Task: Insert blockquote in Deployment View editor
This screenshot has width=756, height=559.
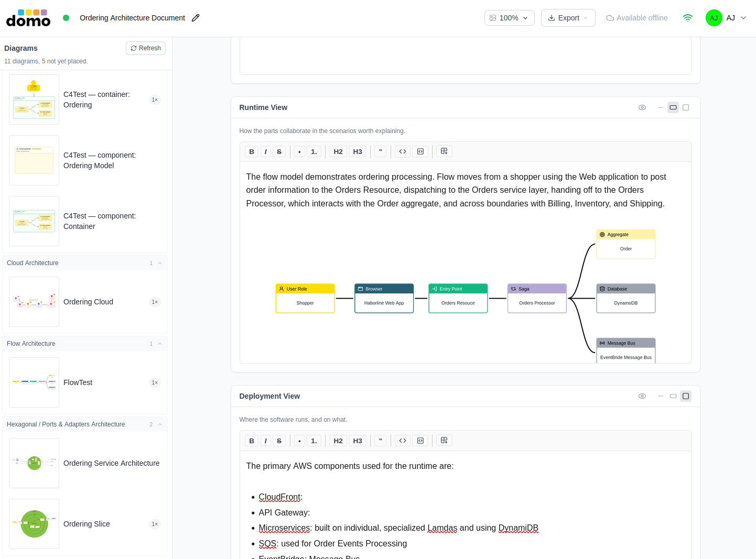Action: (381, 441)
